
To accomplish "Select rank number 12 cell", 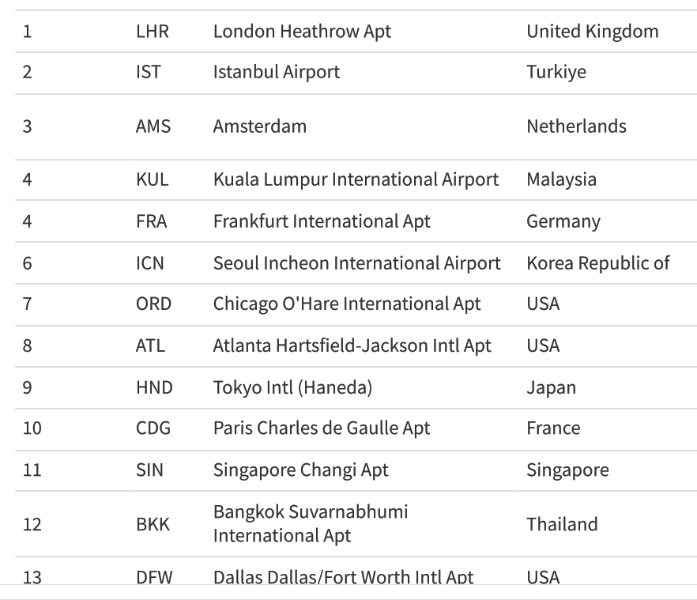I will point(32,524).
